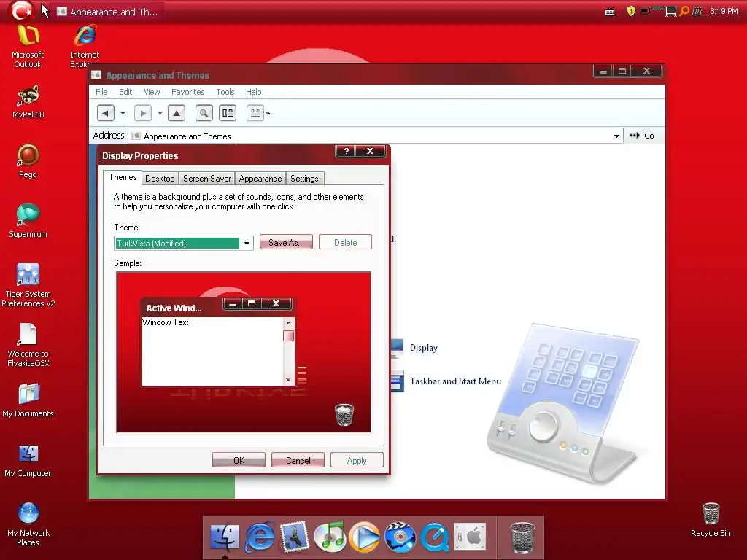The height and width of the screenshot is (560, 747).
Task: Open the Display control panel link
Action: pos(424,348)
